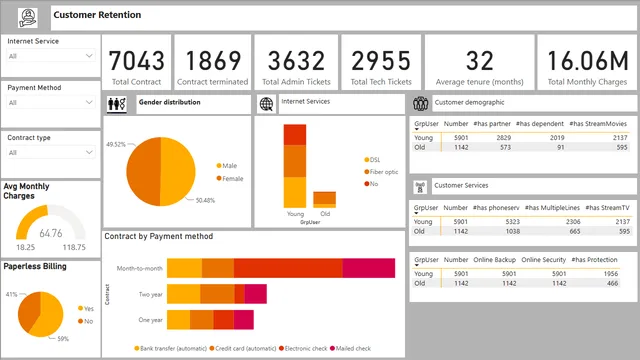Screen dimensions: 640x360
Task: Click the 32 Average tenure card
Action: [x=480, y=62]
